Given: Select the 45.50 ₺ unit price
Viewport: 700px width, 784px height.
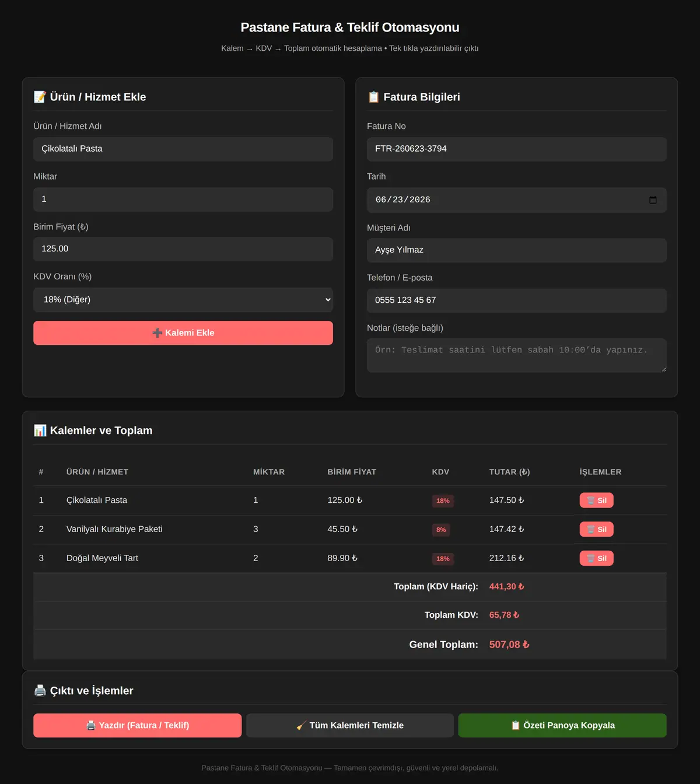Looking at the screenshot, I should pyautogui.click(x=342, y=529).
